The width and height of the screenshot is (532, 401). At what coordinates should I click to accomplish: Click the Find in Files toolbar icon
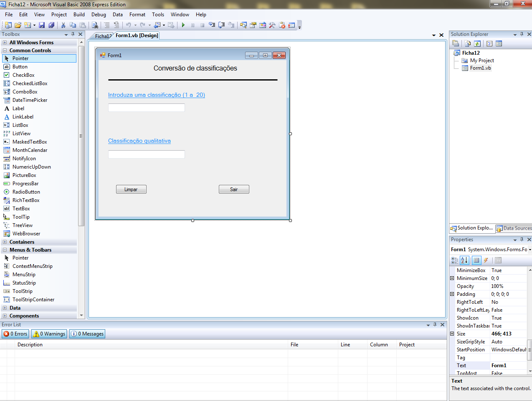[95, 25]
